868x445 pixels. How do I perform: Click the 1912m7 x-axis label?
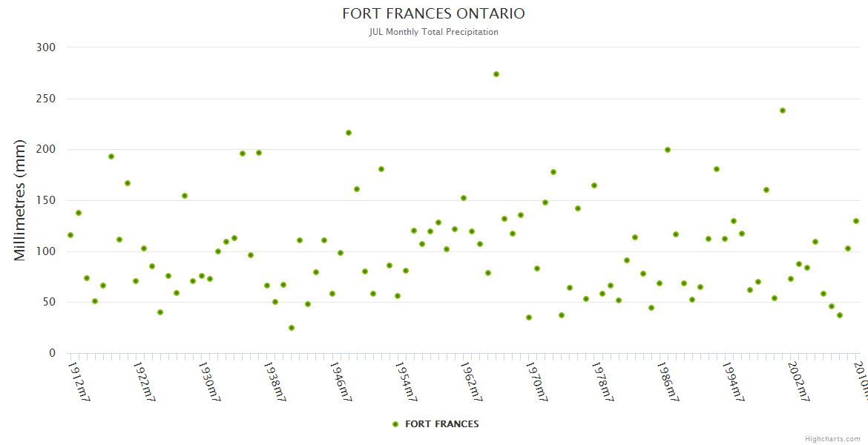click(x=79, y=381)
